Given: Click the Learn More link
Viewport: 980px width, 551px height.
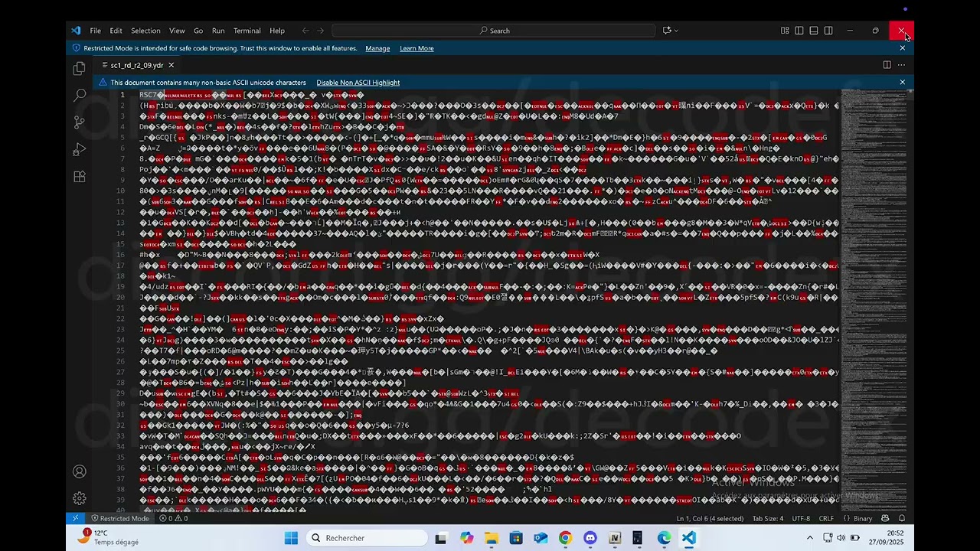Looking at the screenshot, I should [416, 48].
